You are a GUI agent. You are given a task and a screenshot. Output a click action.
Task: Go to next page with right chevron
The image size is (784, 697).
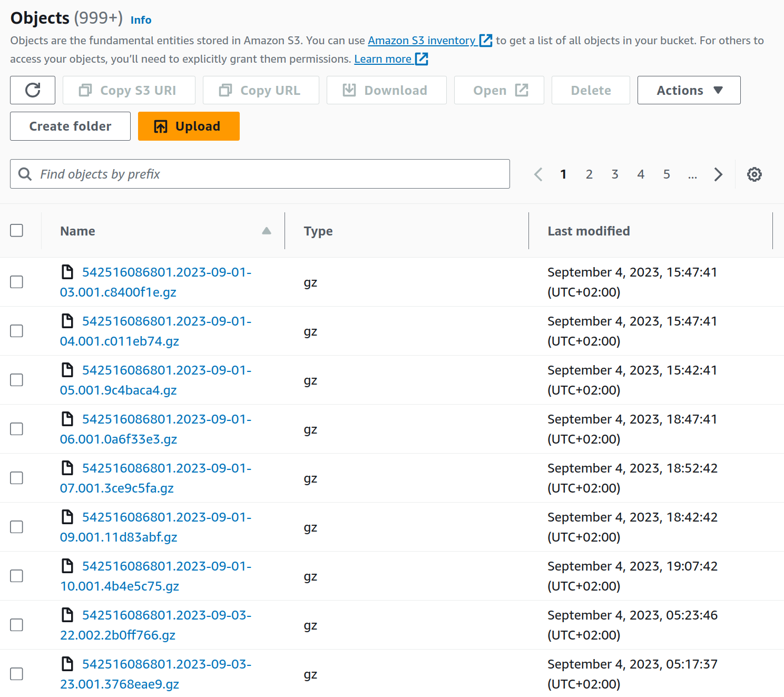pos(718,174)
